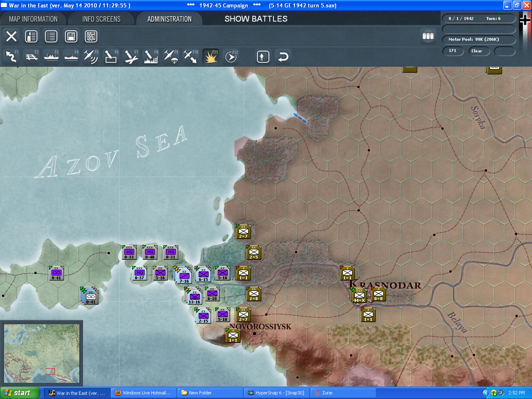The height and width of the screenshot is (399, 532).
Task: Click the German cross flag emblem
Action: (x=525, y=21)
